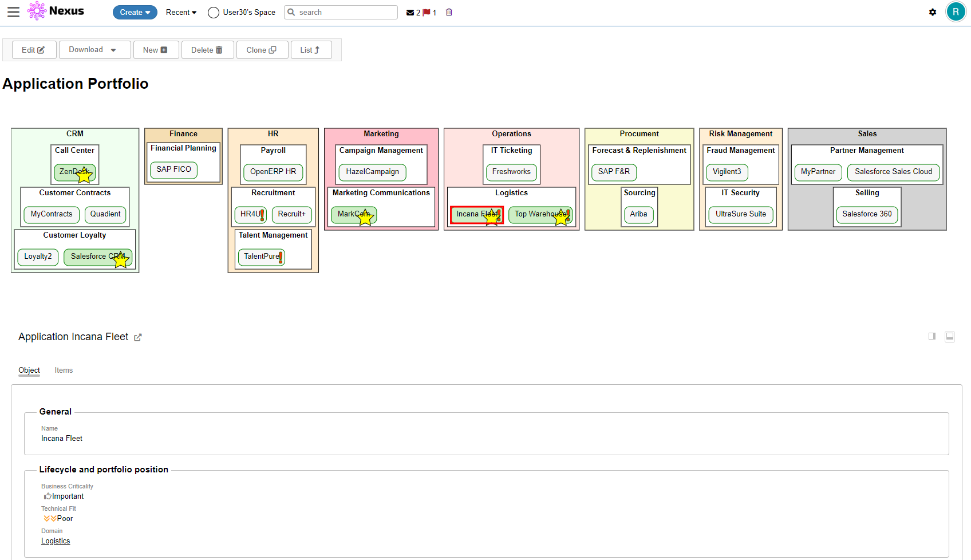Open the user avatar R menu

pos(956,11)
